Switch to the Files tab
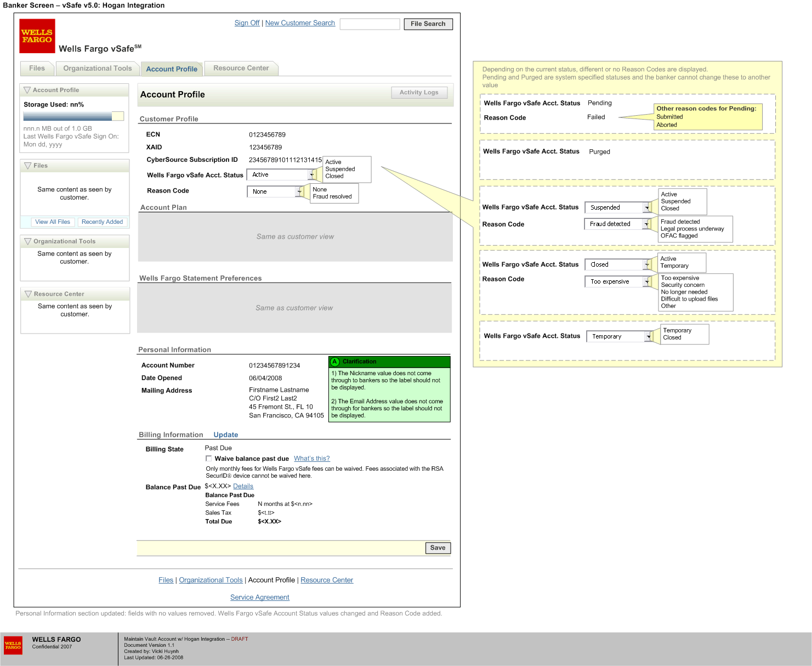 pyautogui.click(x=37, y=69)
